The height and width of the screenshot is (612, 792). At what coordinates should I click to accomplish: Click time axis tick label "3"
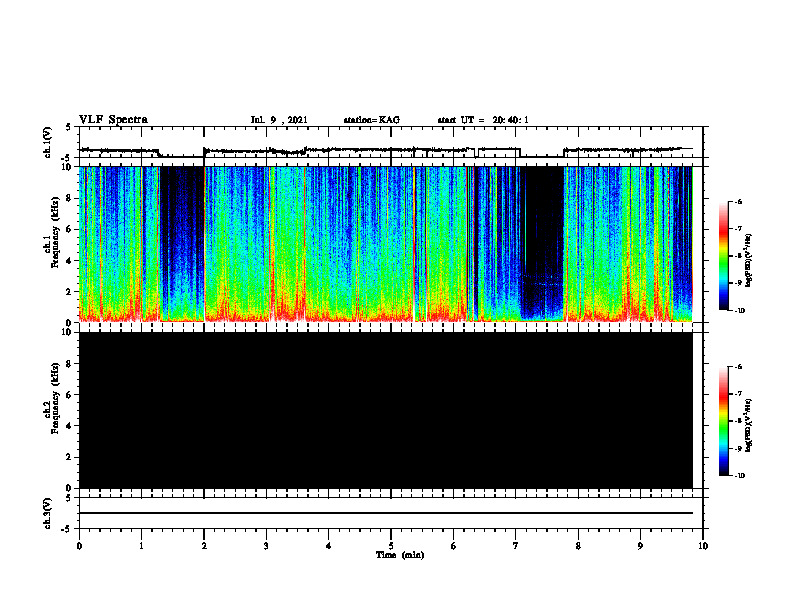point(266,546)
